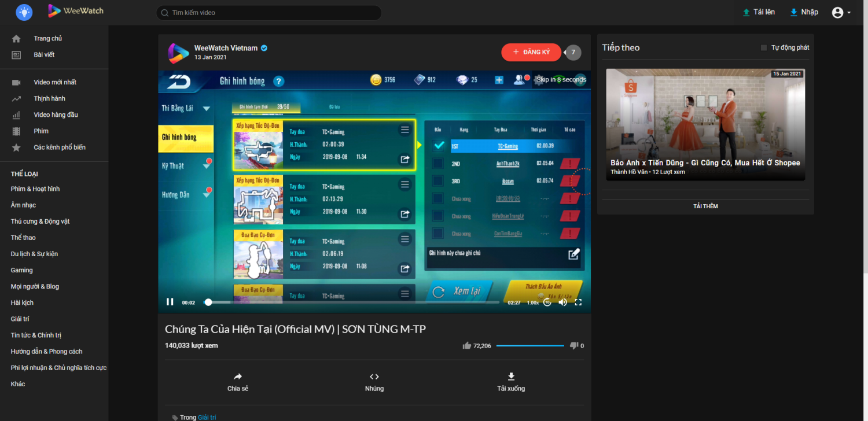The height and width of the screenshot is (421, 868).
Task: Click the like thumbs-up icon
Action: (x=467, y=346)
